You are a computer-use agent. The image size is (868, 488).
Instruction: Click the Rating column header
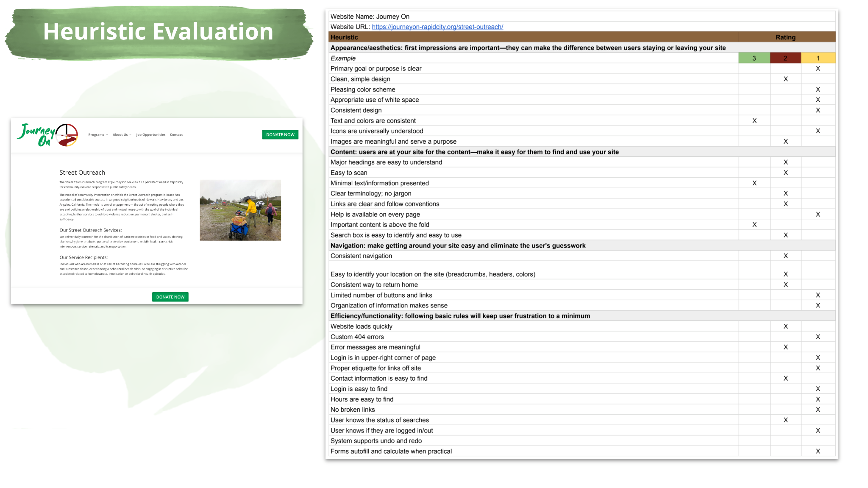pos(785,37)
